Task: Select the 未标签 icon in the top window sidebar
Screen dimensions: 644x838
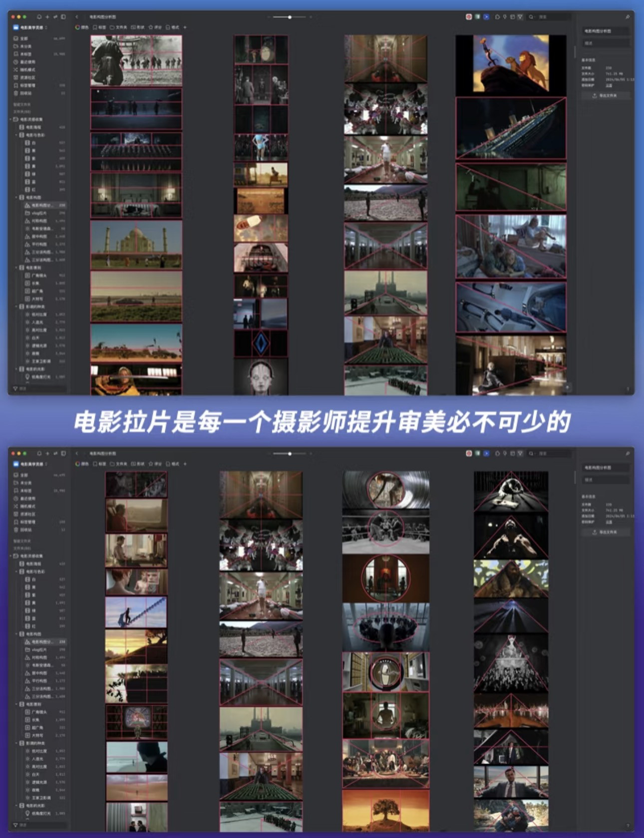Action: 16,54
